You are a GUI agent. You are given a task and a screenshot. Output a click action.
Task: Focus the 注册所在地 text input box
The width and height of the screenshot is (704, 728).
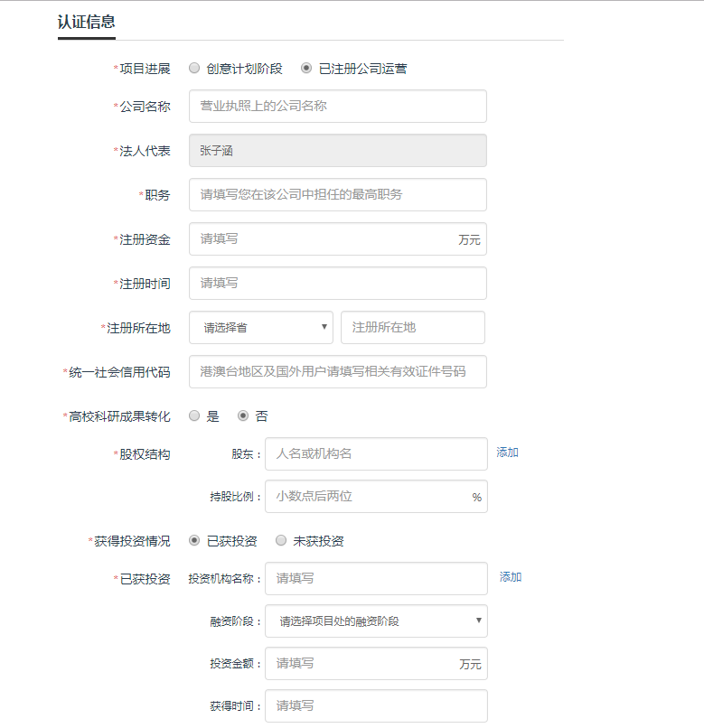pyautogui.click(x=412, y=328)
